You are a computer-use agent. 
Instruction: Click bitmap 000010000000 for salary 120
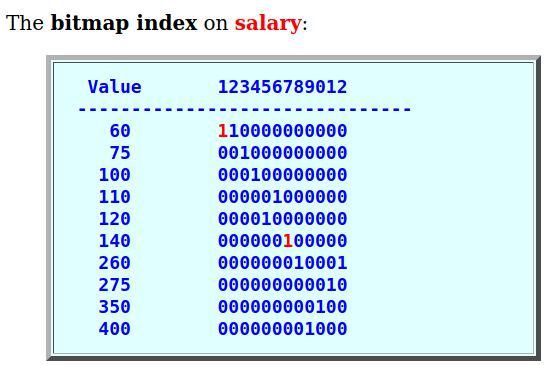coord(283,219)
